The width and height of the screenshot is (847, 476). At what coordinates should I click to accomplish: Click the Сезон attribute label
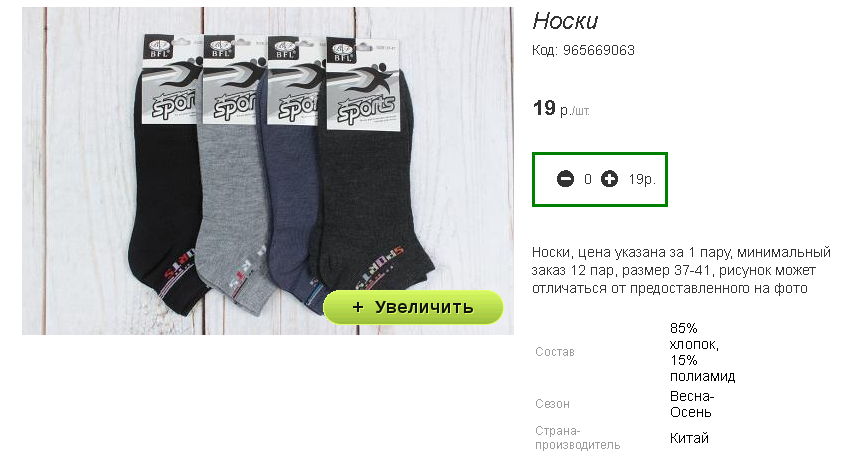coord(552,404)
